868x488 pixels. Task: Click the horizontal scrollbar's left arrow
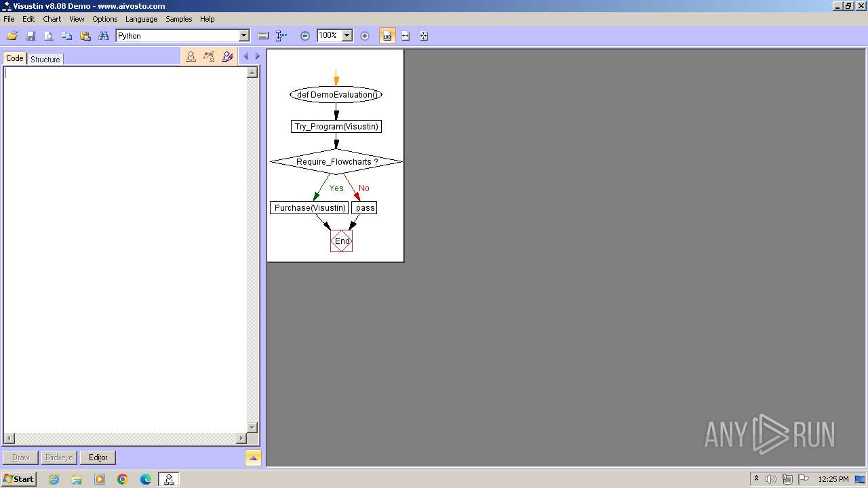point(9,439)
